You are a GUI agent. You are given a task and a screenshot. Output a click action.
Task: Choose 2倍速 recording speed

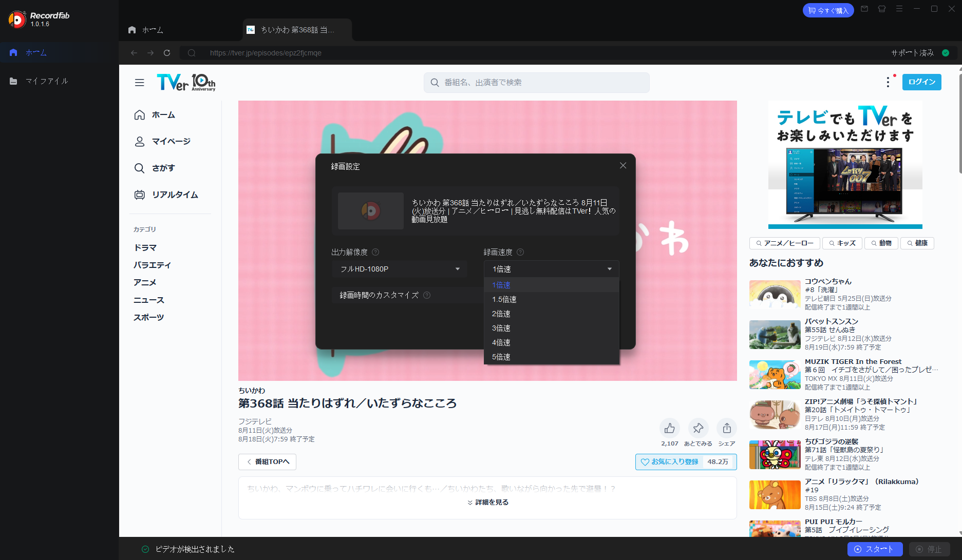[x=552, y=314]
